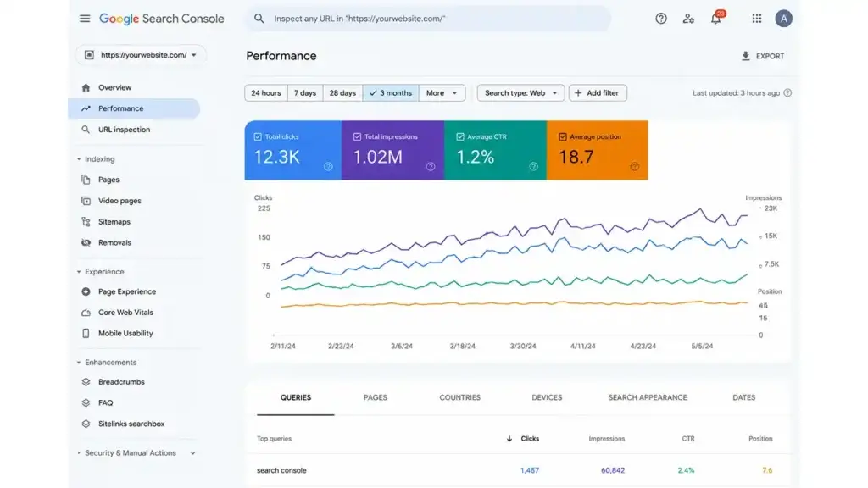Switch to the Countries tab
868x488 pixels.
click(460, 398)
